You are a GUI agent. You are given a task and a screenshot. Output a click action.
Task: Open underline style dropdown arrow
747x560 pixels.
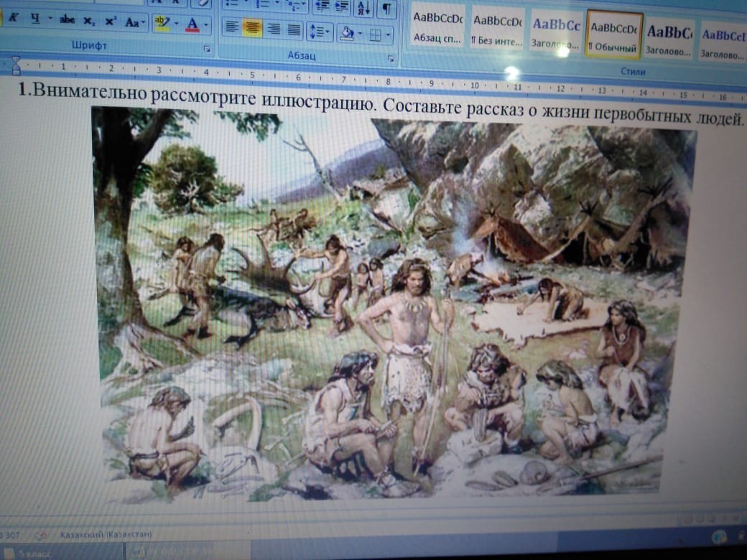(50, 19)
